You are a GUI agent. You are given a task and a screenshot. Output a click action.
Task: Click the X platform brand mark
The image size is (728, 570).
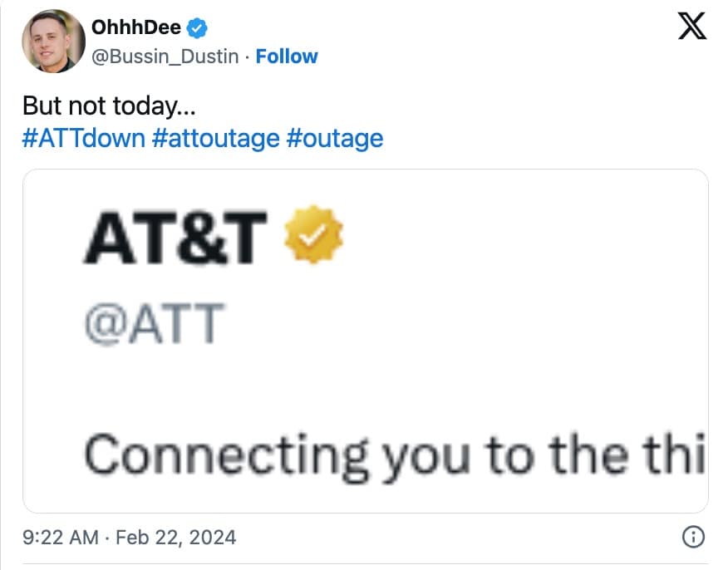click(x=691, y=27)
